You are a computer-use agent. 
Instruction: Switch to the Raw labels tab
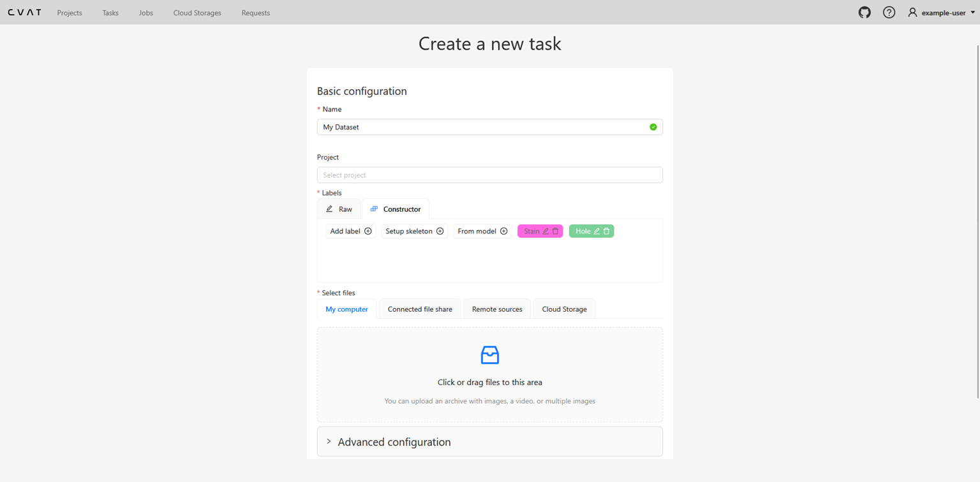339,209
